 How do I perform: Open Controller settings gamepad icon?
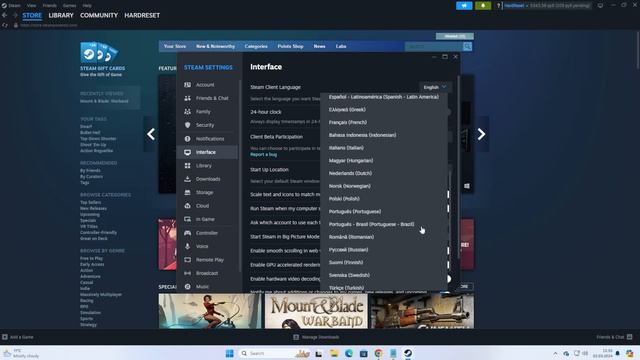point(187,233)
